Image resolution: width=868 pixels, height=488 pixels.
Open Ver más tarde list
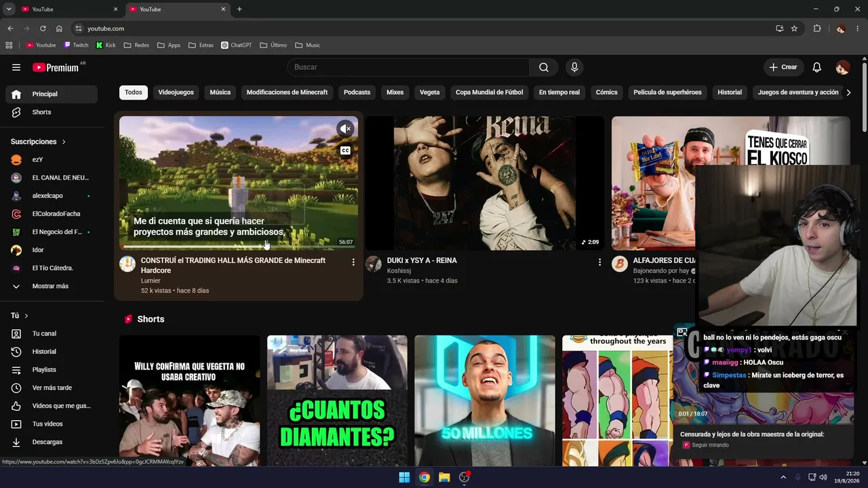click(x=52, y=388)
